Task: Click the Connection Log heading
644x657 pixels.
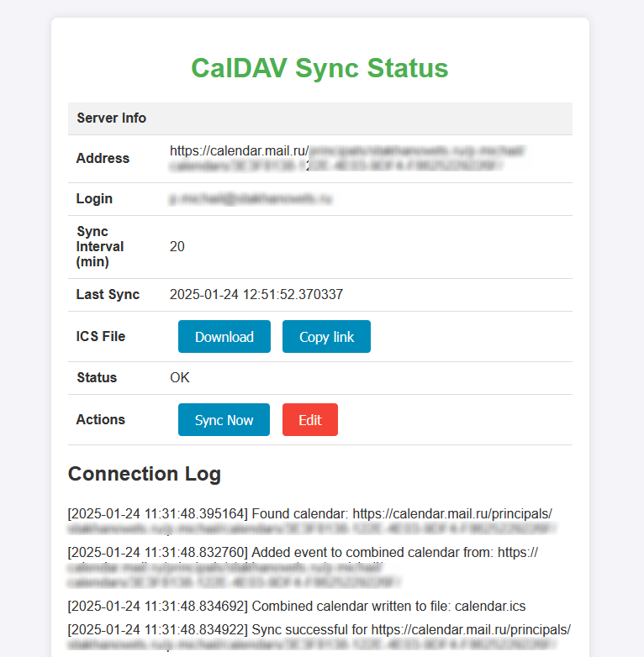Action: pos(144,474)
